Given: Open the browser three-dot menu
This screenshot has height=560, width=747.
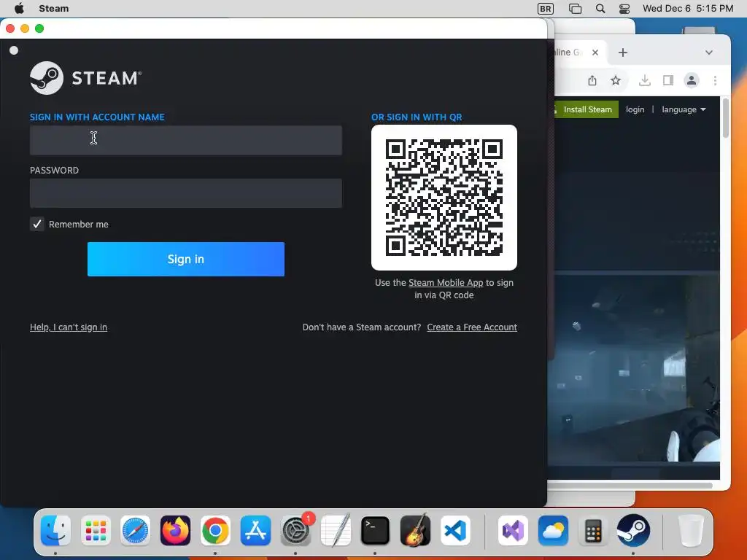Looking at the screenshot, I should [715, 80].
